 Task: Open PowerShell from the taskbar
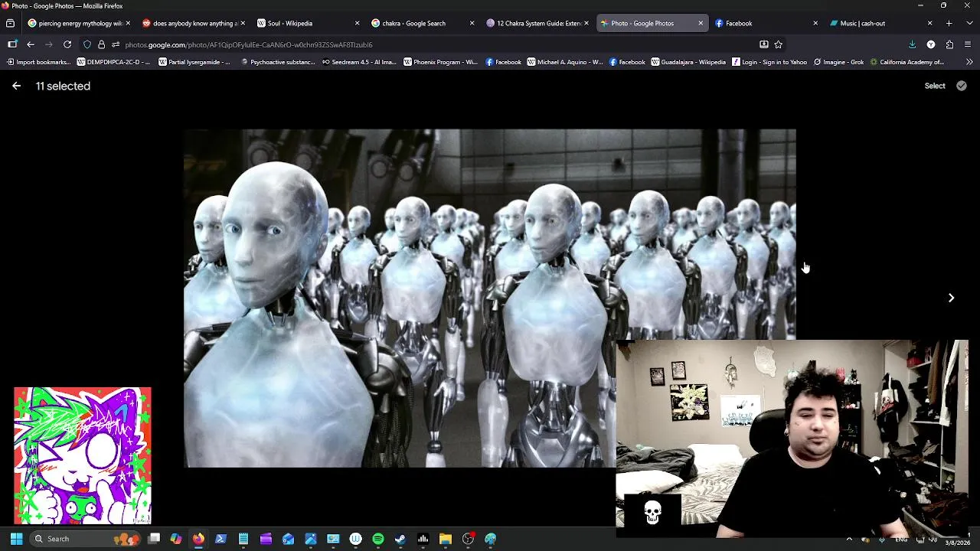[220, 539]
